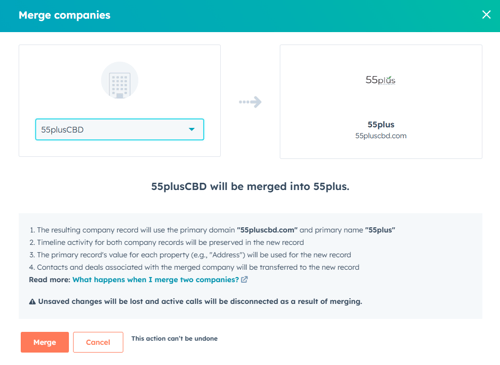Click the 55pluscbd.com domain text
This screenshot has width=500, height=365.
click(381, 136)
